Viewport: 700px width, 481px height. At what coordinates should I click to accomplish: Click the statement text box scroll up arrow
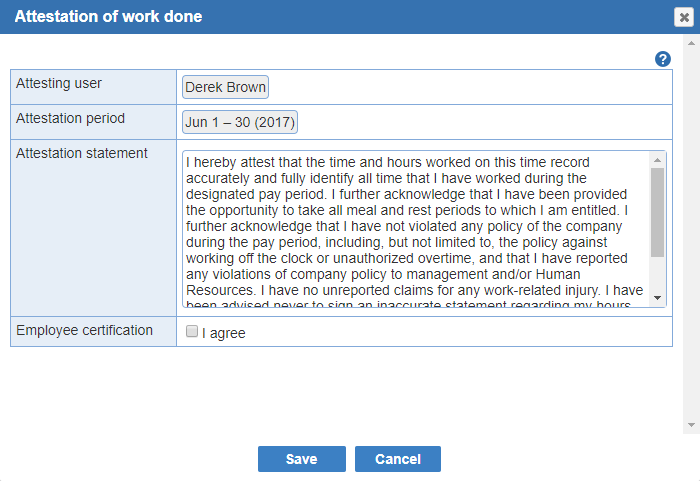(x=658, y=160)
